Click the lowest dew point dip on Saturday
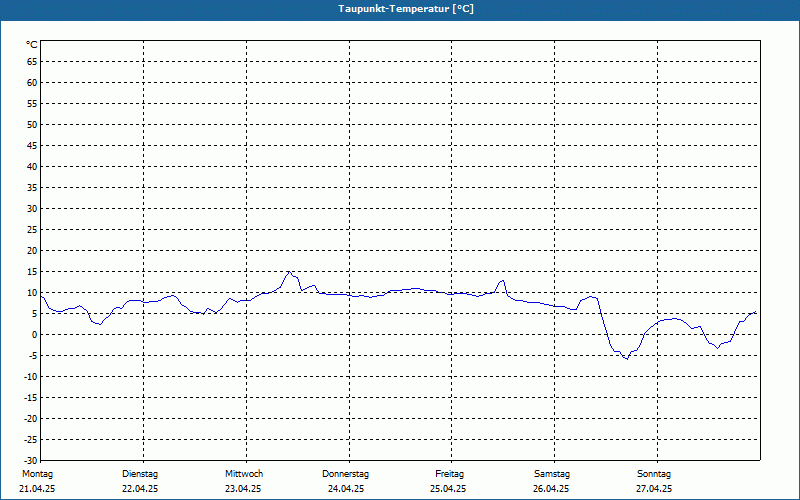The image size is (800, 500). [x=627, y=359]
